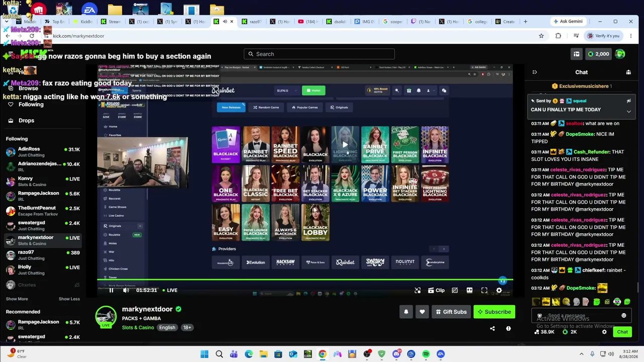
Task: Open Konvy channel in the Following list
Action: point(42,182)
